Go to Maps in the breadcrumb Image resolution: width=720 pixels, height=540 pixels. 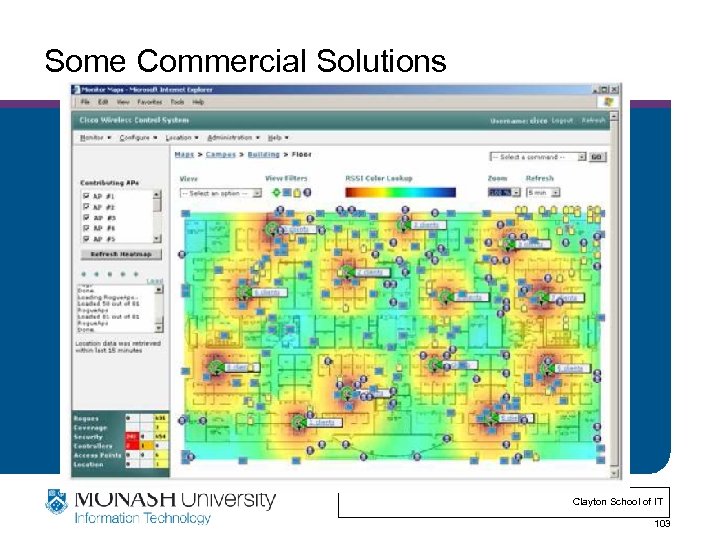pos(184,155)
